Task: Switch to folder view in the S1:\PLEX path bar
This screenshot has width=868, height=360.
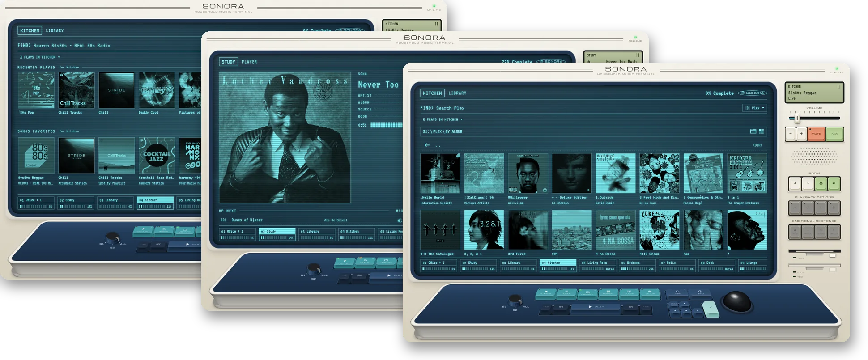Action: [753, 131]
